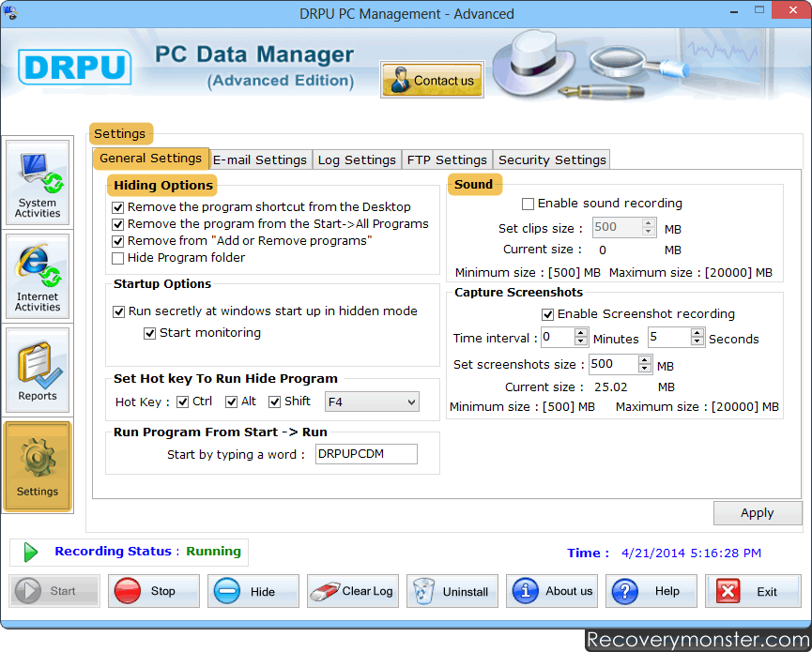This screenshot has height=652, width=812.
Task: Toggle Run secretly at windows start up
Action: pos(118,311)
